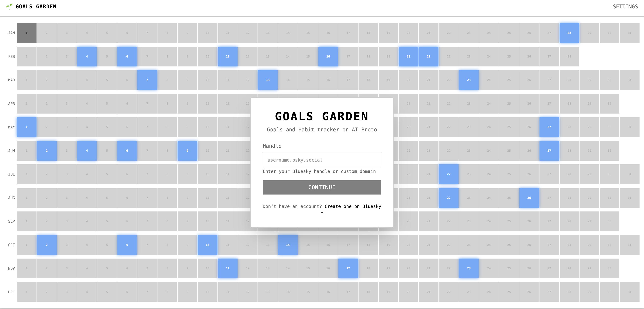Mark December 31 as complete
This screenshot has width=644, height=309.
629,292
